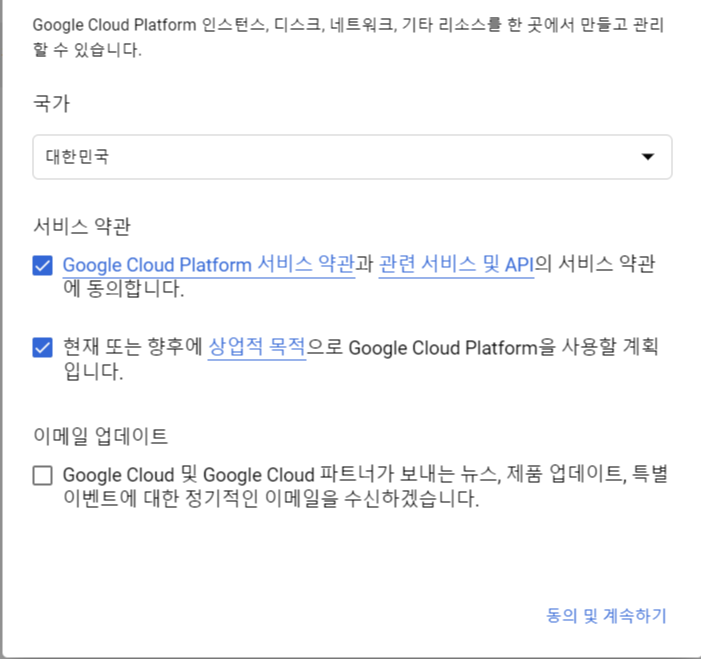701x659 pixels.
Task: Open the 상업적 목적 link
Action: point(257,347)
